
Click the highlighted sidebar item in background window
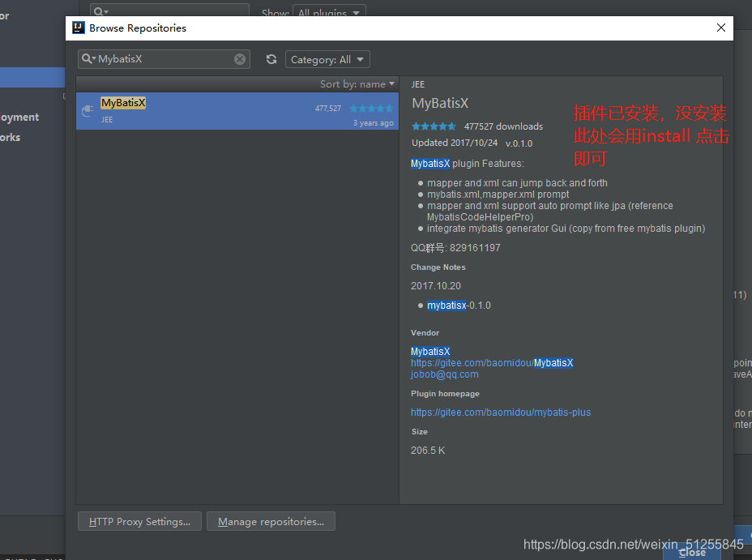(x=32, y=77)
